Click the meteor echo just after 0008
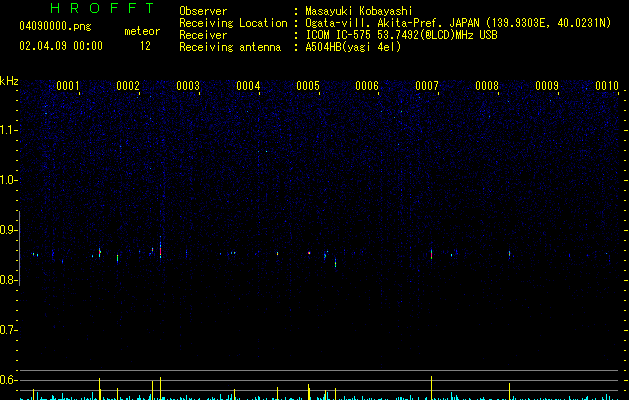This screenshot has width=629, height=400. (x=509, y=254)
